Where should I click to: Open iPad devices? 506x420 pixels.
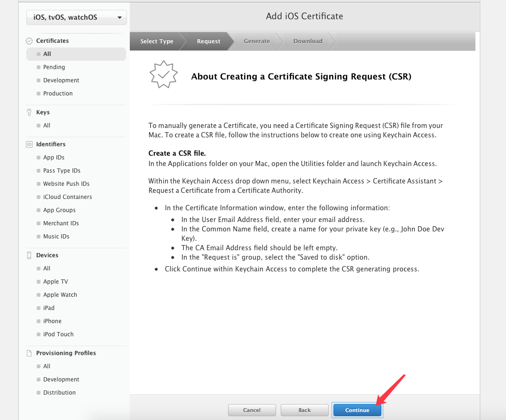click(49, 309)
